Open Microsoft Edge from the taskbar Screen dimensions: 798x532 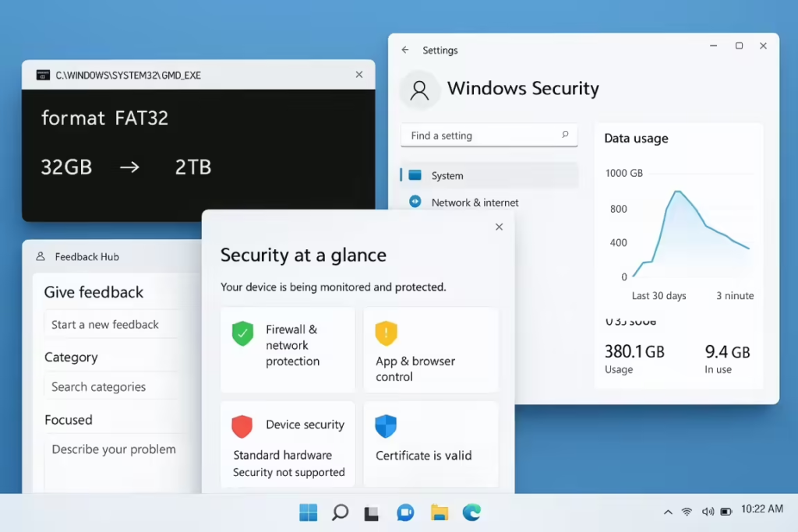(x=471, y=512)
